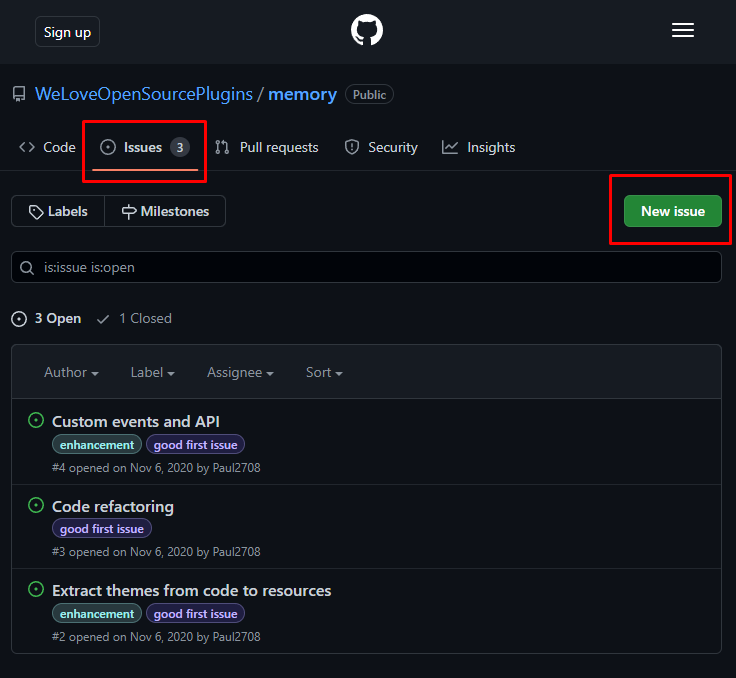This screenshot has height=678, width=736.
Task: Show the 1 Closed issues filter
Action: [x=134, y=318]
